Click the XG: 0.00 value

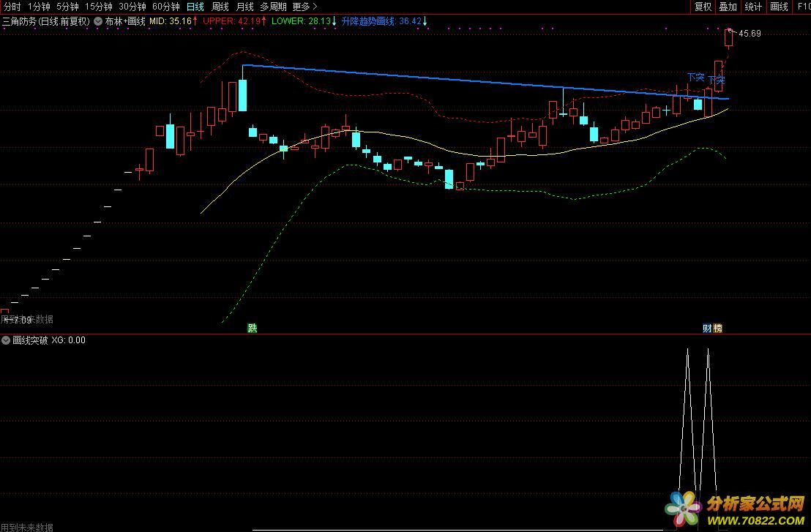pyautogui.click(x=68, y=340)
